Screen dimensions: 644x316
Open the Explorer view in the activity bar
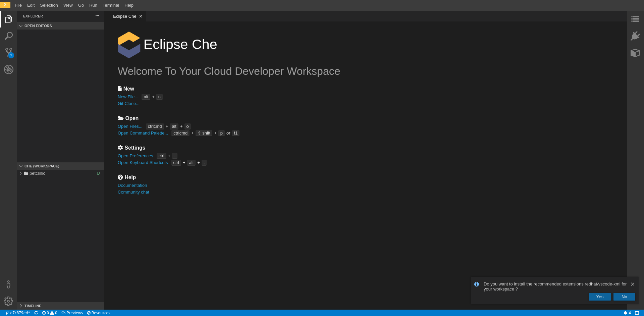click(8, 19)
